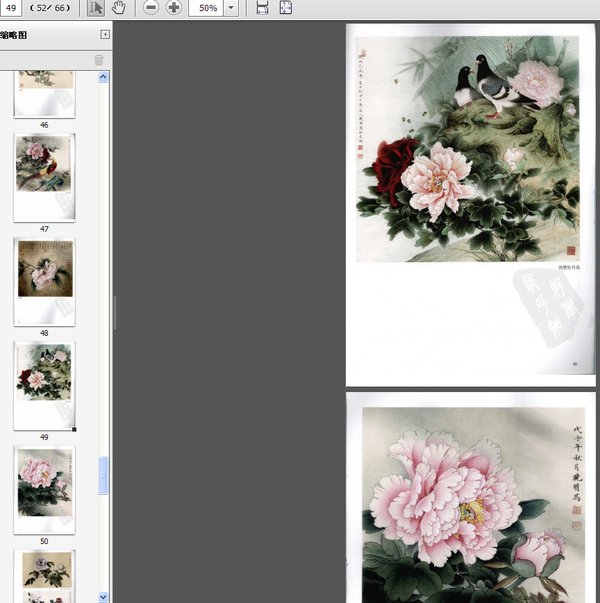Collapse the thumbnails panel
This screenshot has height=603, width=600.
pos(105,35)
